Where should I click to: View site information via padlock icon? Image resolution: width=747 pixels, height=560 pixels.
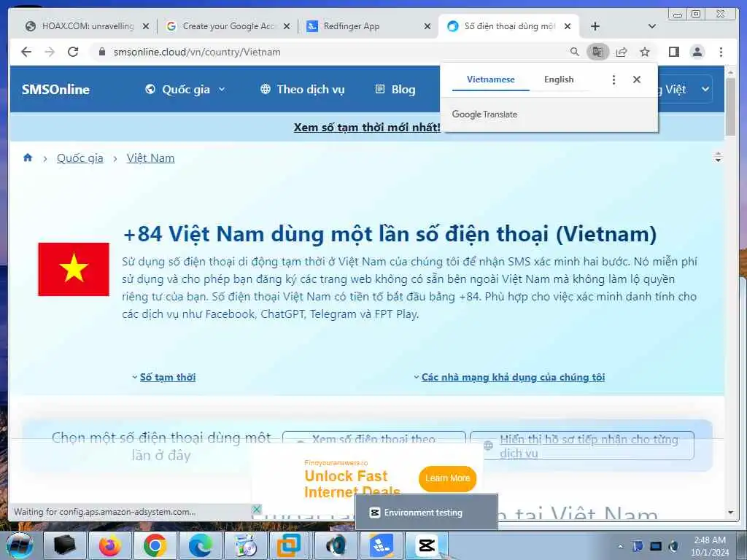click(101, 52)
